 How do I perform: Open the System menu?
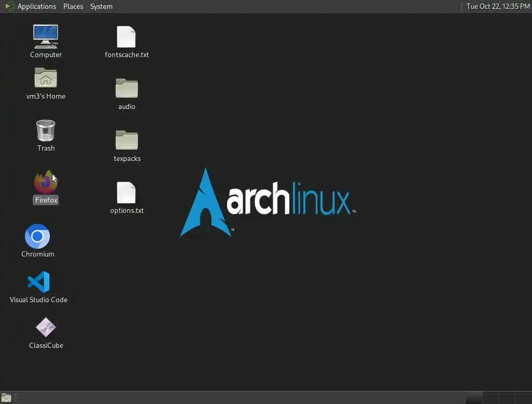click(x=101, y=6)
